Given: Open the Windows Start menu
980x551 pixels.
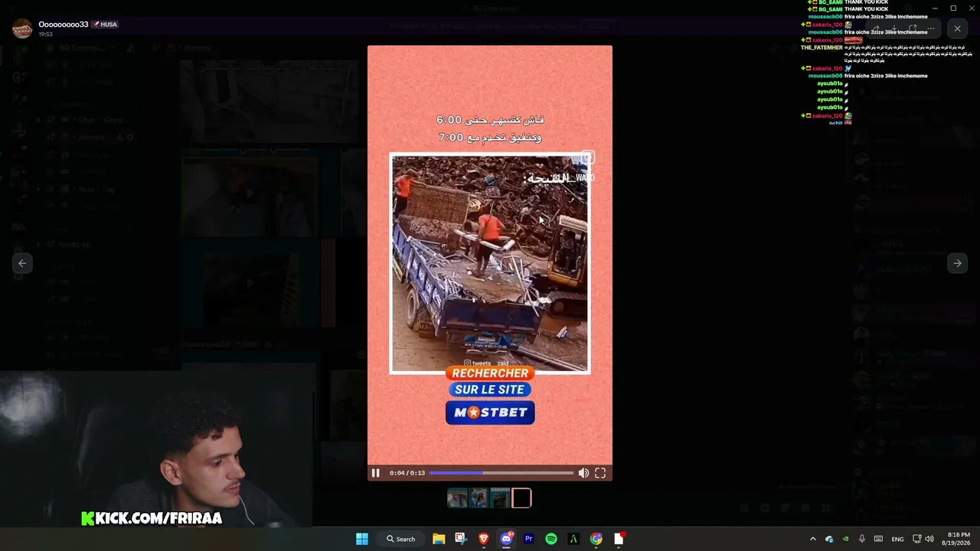Looking at the screenshot, I should pos(362,539).
